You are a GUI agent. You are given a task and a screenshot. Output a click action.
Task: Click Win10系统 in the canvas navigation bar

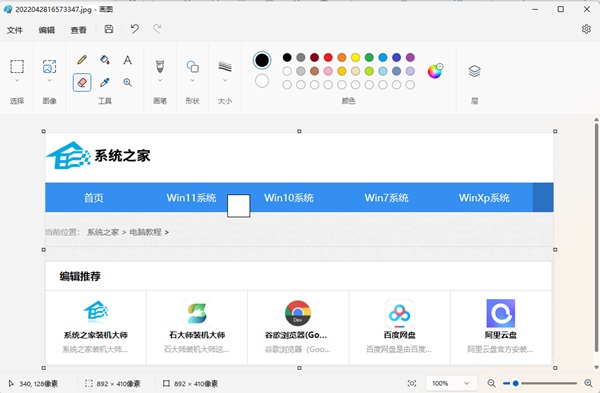[x=289, y=197]
